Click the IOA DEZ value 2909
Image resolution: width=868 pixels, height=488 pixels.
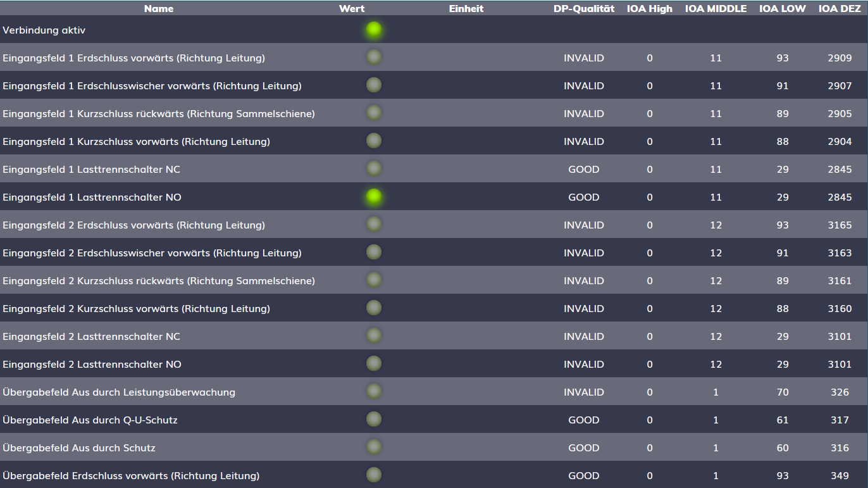pyautogui.click(x=840, y=58)
